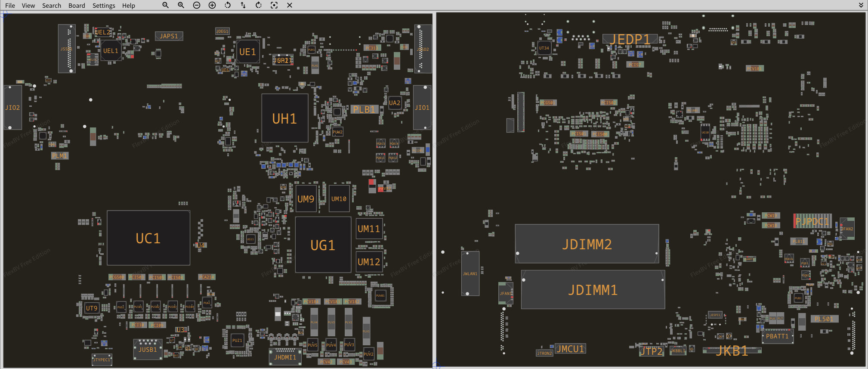Open the Help menu

click(128, 6)
